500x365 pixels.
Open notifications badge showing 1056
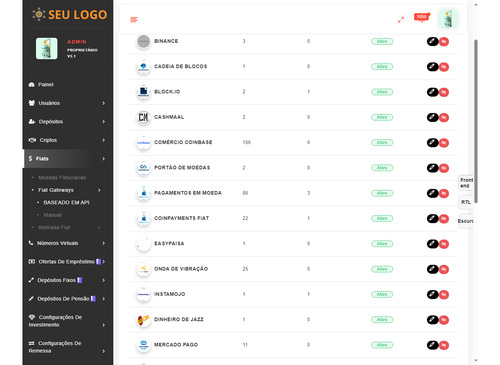[422, 17]
